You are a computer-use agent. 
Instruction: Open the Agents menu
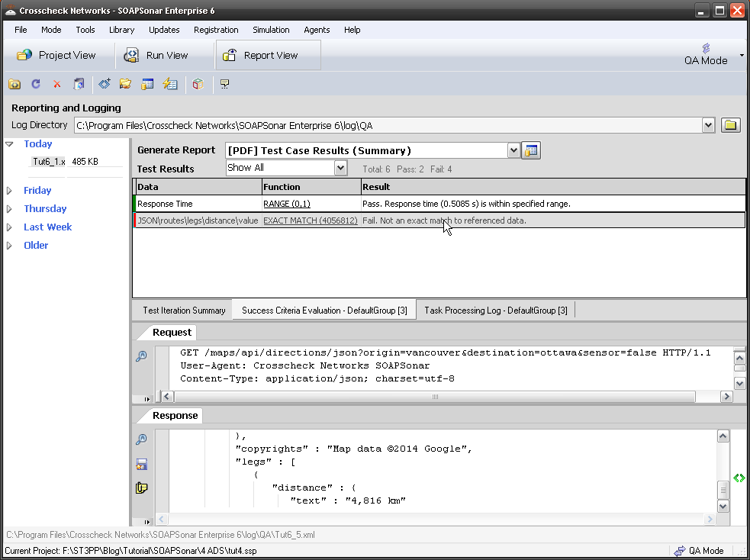pos(317,30)
